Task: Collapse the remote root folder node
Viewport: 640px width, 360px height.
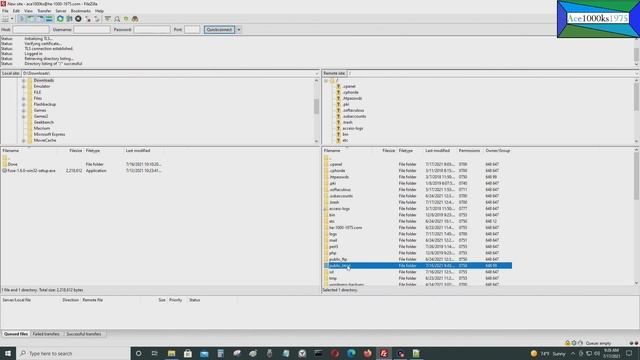Action: pyautogui.click(x=326, y=80)
